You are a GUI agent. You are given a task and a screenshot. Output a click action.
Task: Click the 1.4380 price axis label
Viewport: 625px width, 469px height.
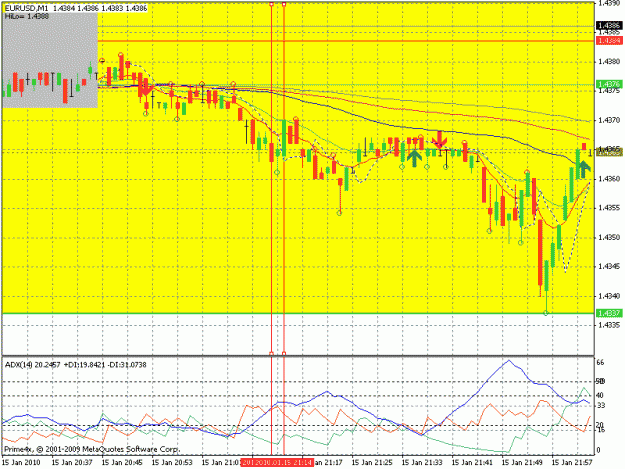[x=609, y=61]
